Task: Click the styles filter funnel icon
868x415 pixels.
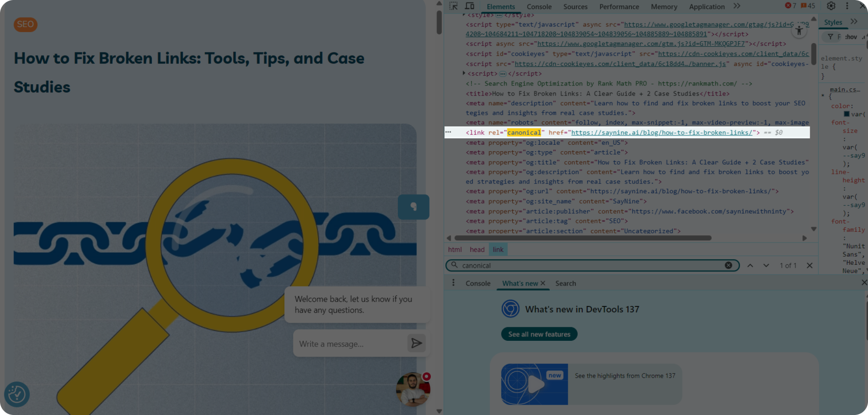Action: (830, 37)
